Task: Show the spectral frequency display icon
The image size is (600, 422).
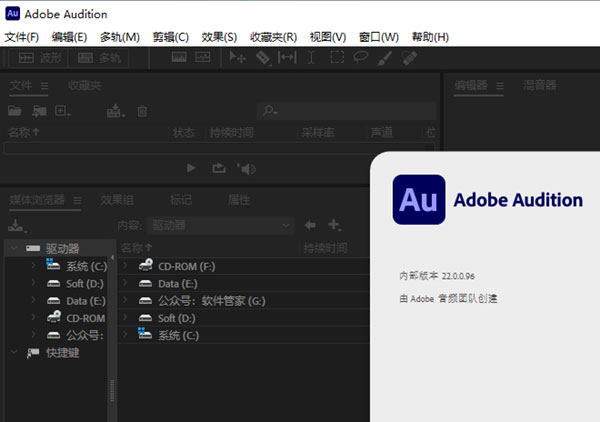Action: pos(179,58)
